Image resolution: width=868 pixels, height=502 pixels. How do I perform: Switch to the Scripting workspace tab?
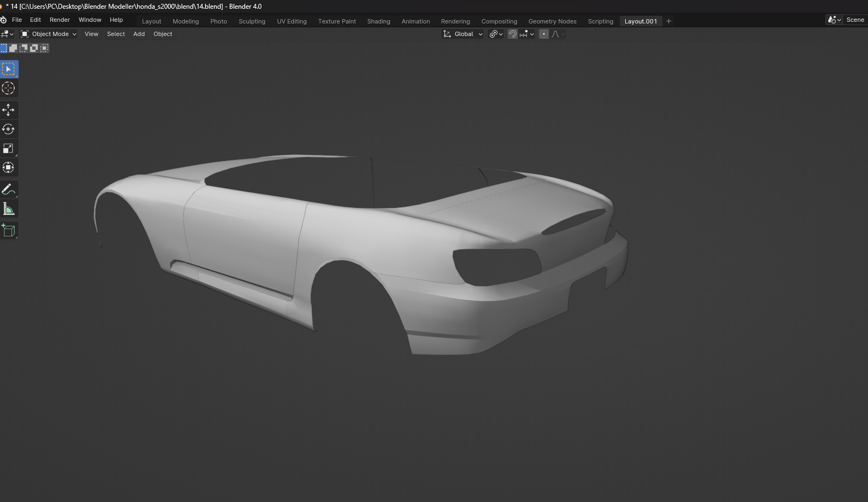[x=601, y=21]
